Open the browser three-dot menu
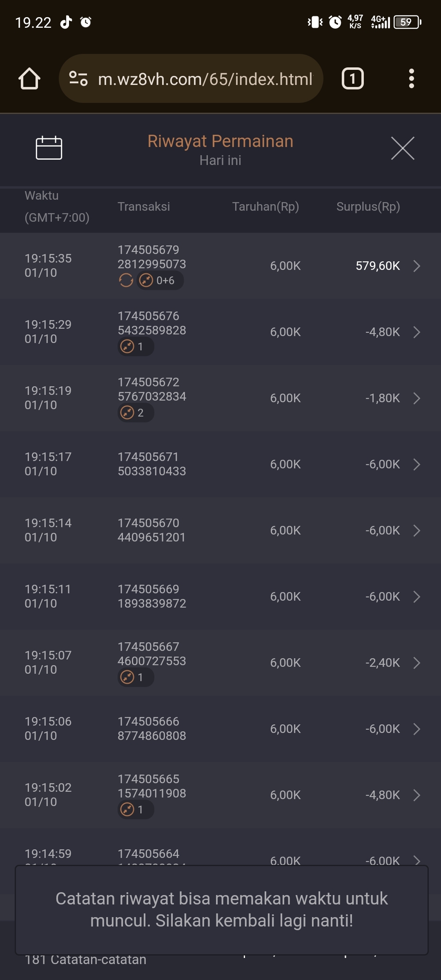441x980 pixels. tap(411, 78)
